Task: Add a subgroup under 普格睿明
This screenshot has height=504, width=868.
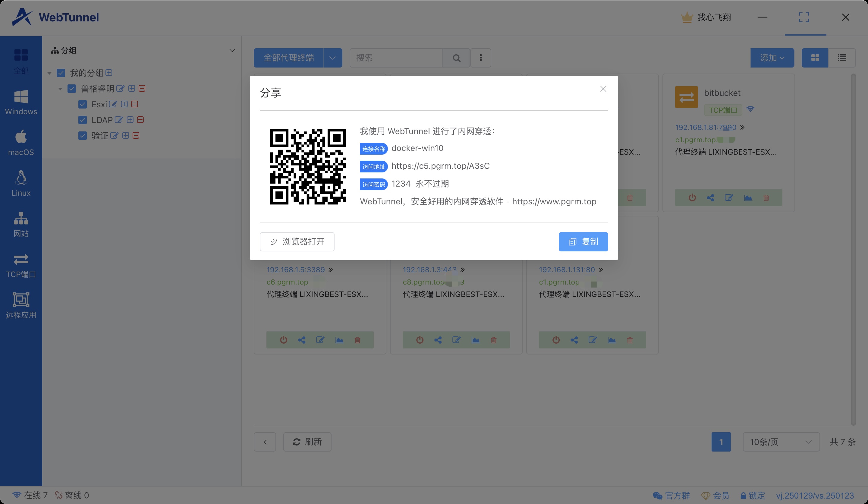Action: pos(132,89)
